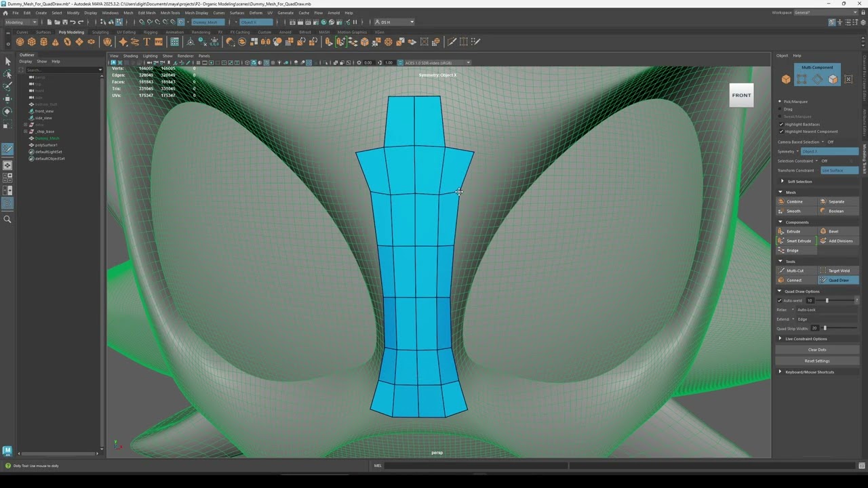Open the Mesh Tools menu

(170, 13)
